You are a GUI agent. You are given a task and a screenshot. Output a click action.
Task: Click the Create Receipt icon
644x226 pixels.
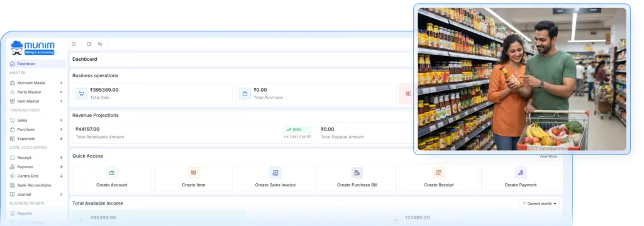point(438,173)
